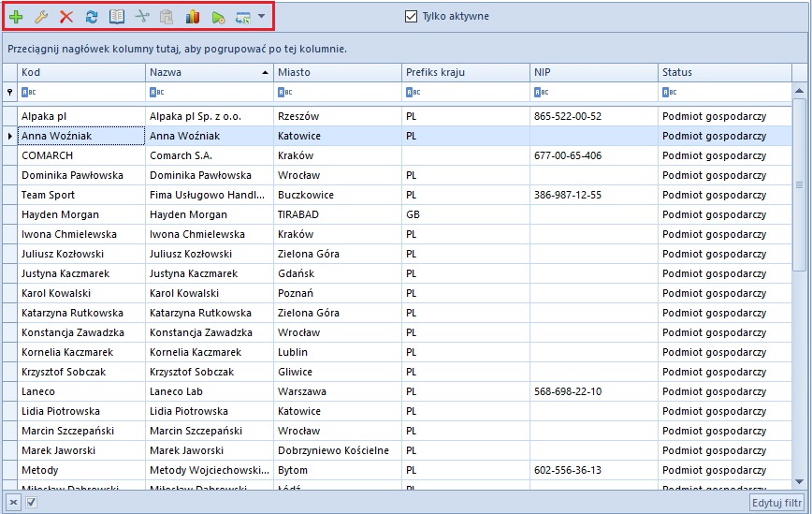Click the Buczkowice city cell
This screenshot has height=514, width=812.
coord(338,195)
